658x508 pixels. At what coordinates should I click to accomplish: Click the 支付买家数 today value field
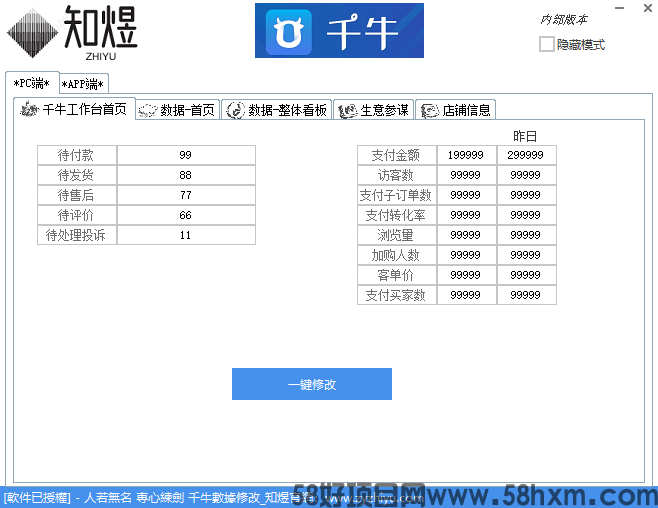coord(466,295)
